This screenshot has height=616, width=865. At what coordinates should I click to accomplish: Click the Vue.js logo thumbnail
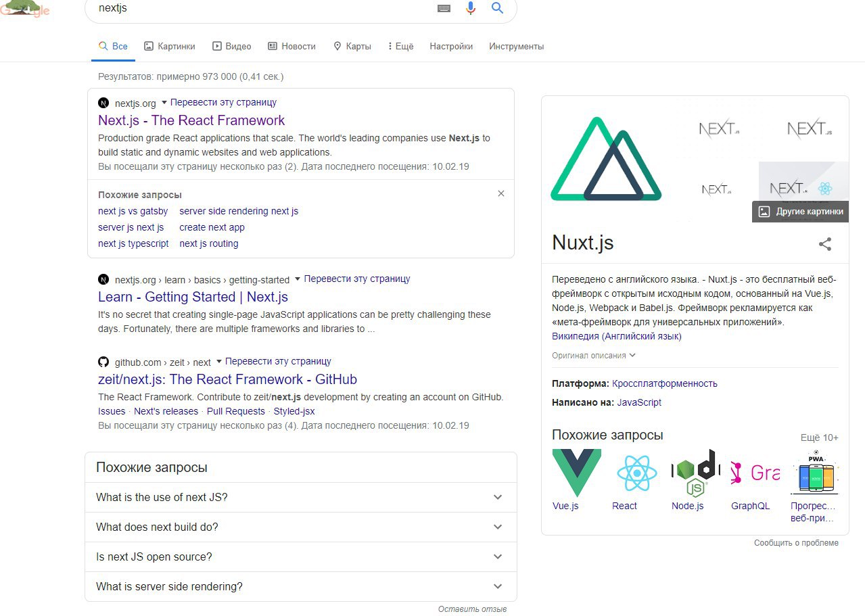pyautogui.click(x=576, y=473)
